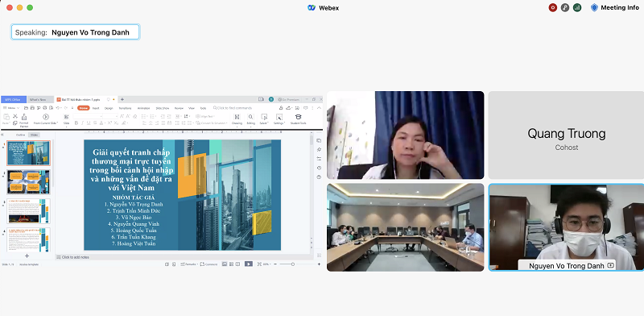The width and height of the screenshot is (644, 316).
Task: Select slide 1 thumbnail in slide panel
Action: pyautogui.click(x=28, y=153)
